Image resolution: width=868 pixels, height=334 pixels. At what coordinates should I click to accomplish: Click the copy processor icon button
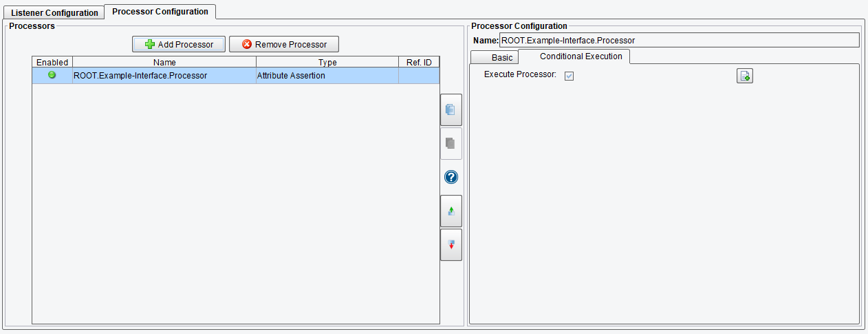[x=451, y=109]
